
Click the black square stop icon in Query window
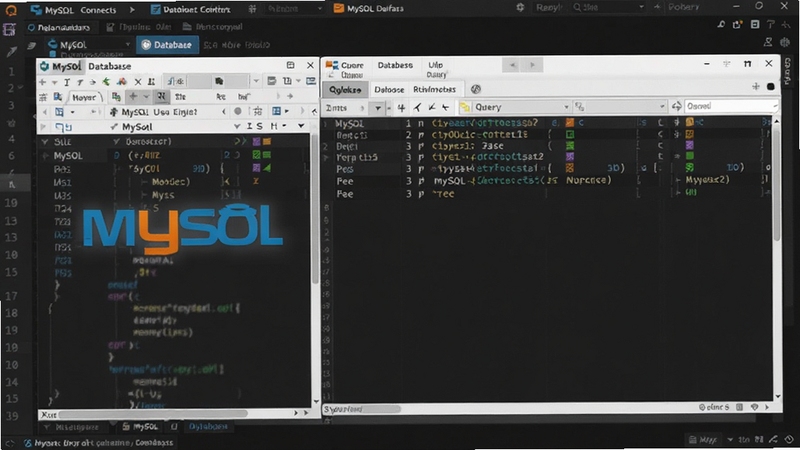pos(770,87)
